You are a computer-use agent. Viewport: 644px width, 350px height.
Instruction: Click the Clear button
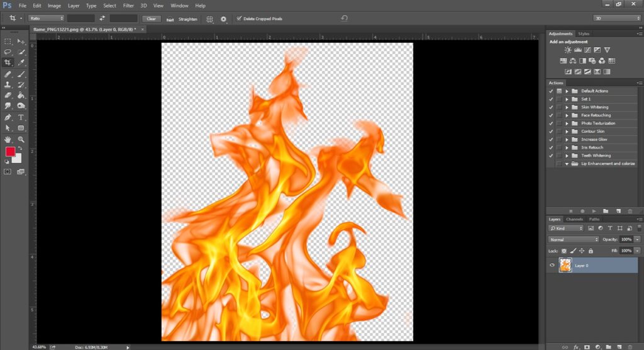(x=151, y=19)
